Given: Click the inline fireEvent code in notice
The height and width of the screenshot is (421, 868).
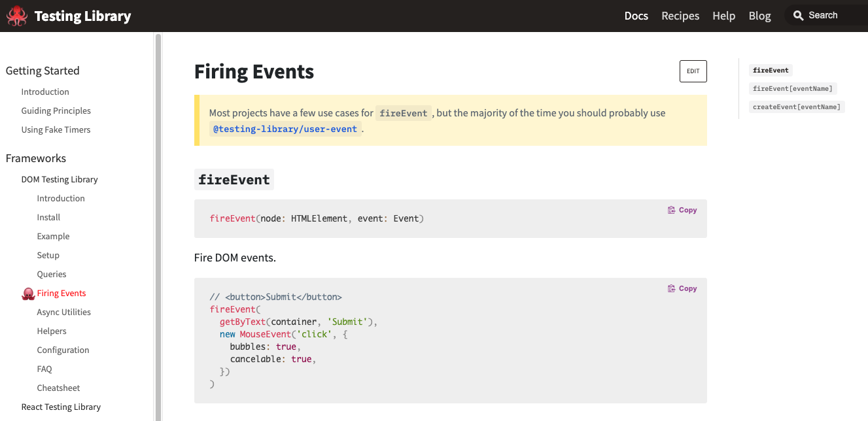Looking at the screenshot, I should pyautogui.click(x=404, y=113).
